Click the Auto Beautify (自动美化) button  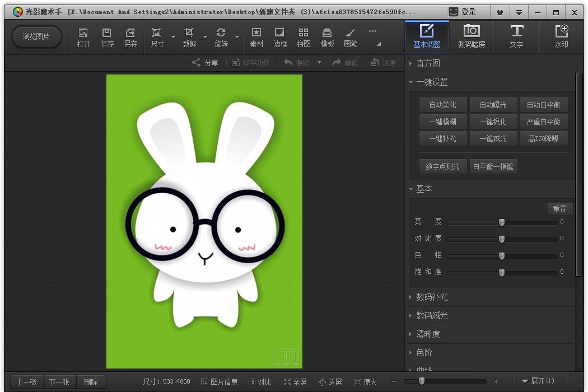[442, 105]
